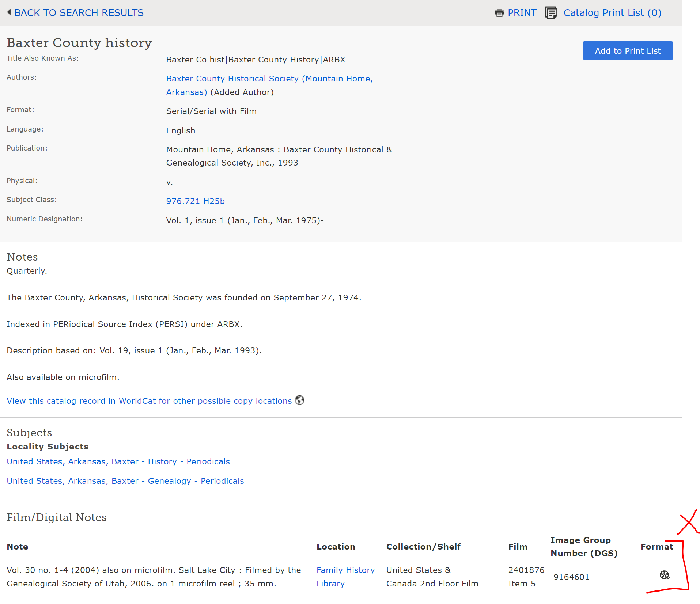
Task: Click the catalog print list icon
Action: tap(551, 13)
